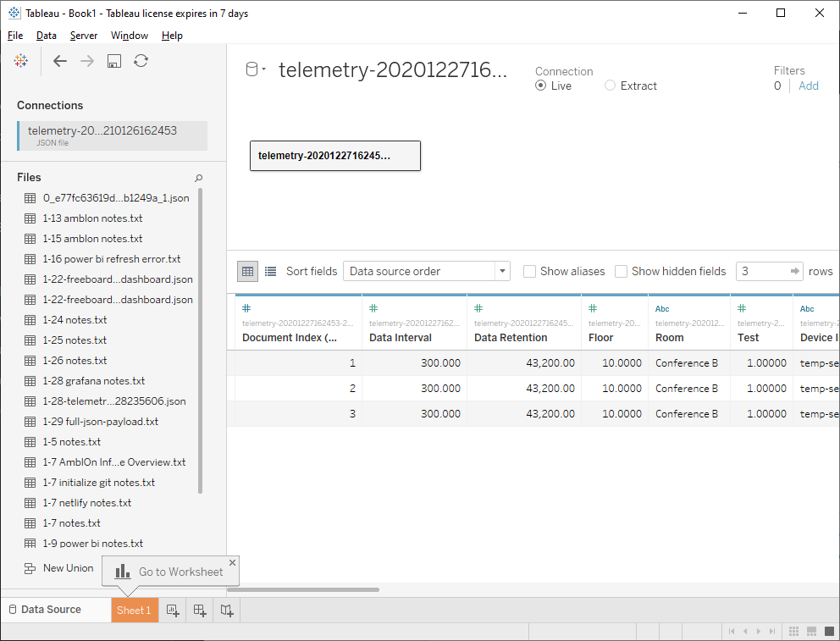Change Data Interval field data type icon
The height and width of the screenshot is (641, 840).
click(373, 308)
